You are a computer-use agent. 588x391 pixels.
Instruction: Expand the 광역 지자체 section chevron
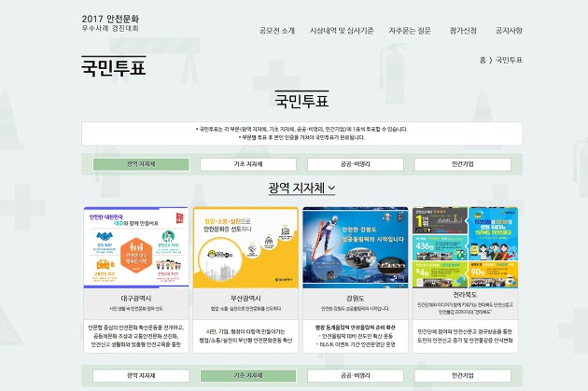331,189
